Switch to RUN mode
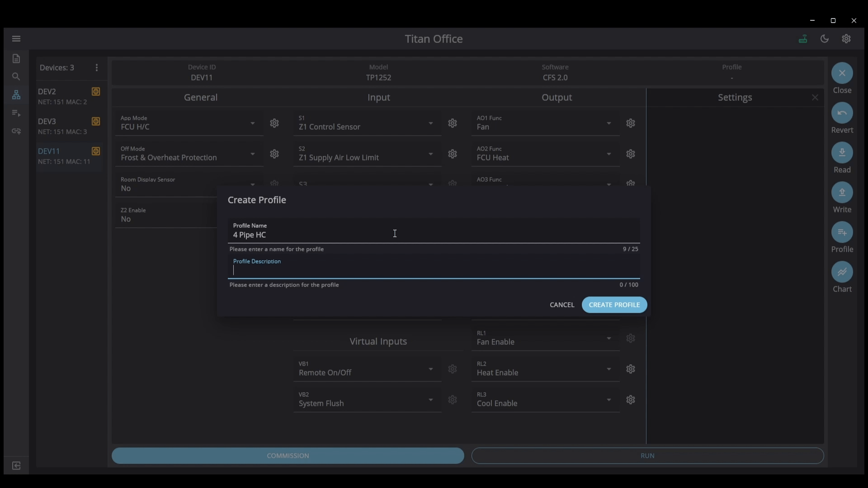This screenshot has width=868, height=488. point(647,455)
